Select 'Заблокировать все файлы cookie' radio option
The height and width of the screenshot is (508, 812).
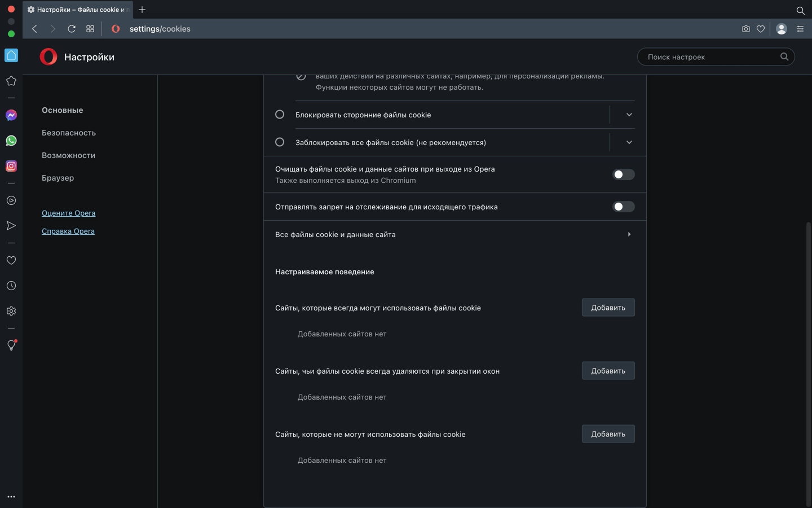pos(280,142)
